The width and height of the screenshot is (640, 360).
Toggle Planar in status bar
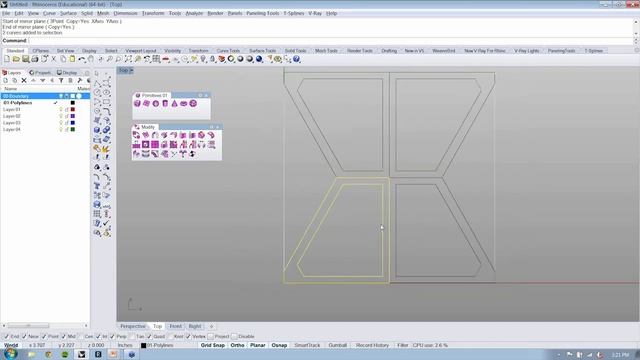tap(258, 345)
